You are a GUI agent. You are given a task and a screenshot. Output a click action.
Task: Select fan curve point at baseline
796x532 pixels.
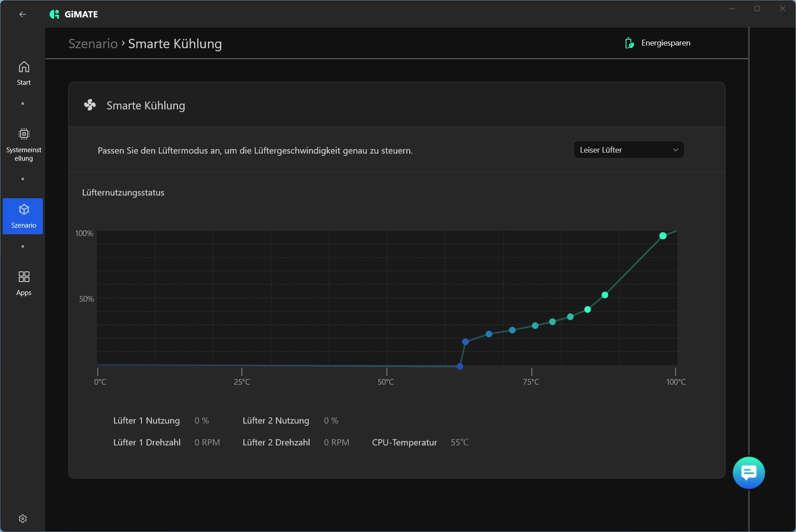(x=460, y=366)
